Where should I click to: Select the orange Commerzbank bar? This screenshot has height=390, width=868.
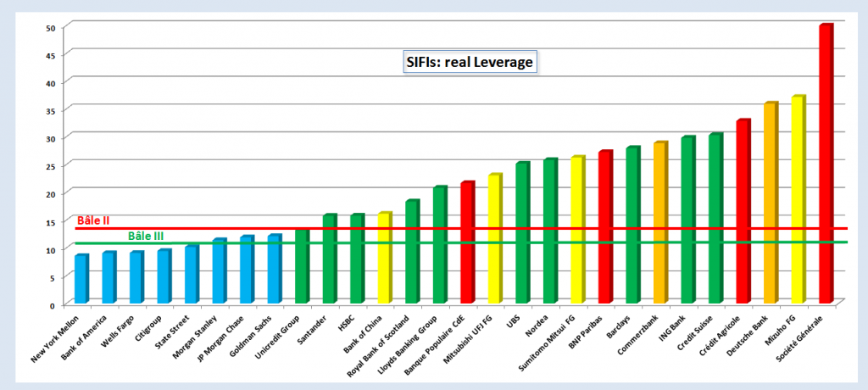pyautogui.click(x=661, y=222)
